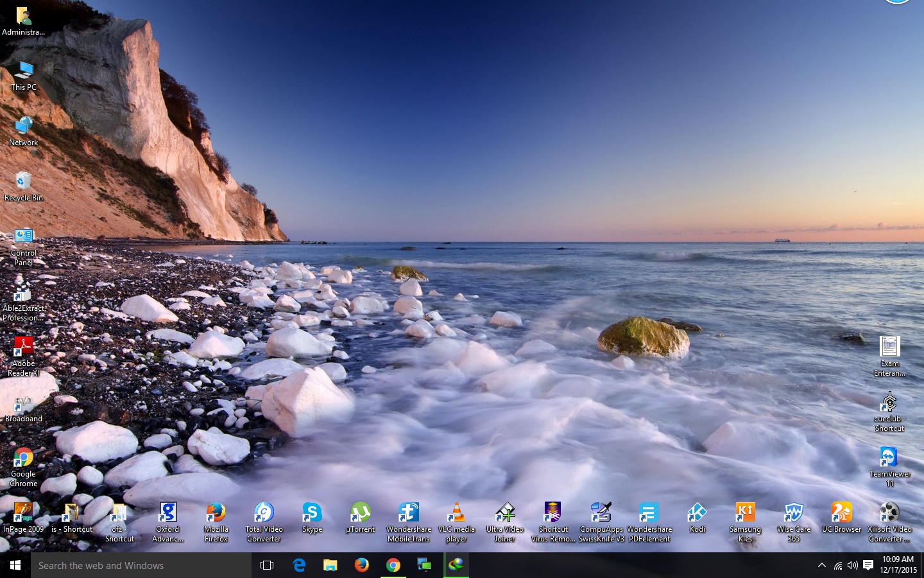Select the Exam Enterance document icon
924x578 pixels.
[x=889, y=358]
